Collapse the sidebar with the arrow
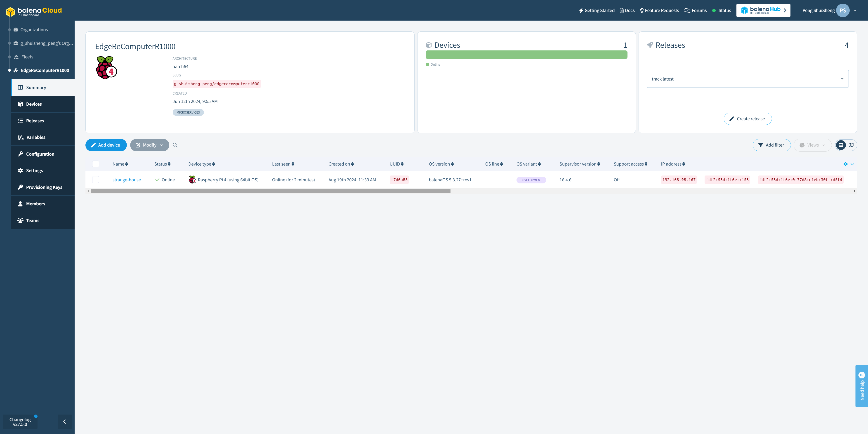 tap(64, 422)
